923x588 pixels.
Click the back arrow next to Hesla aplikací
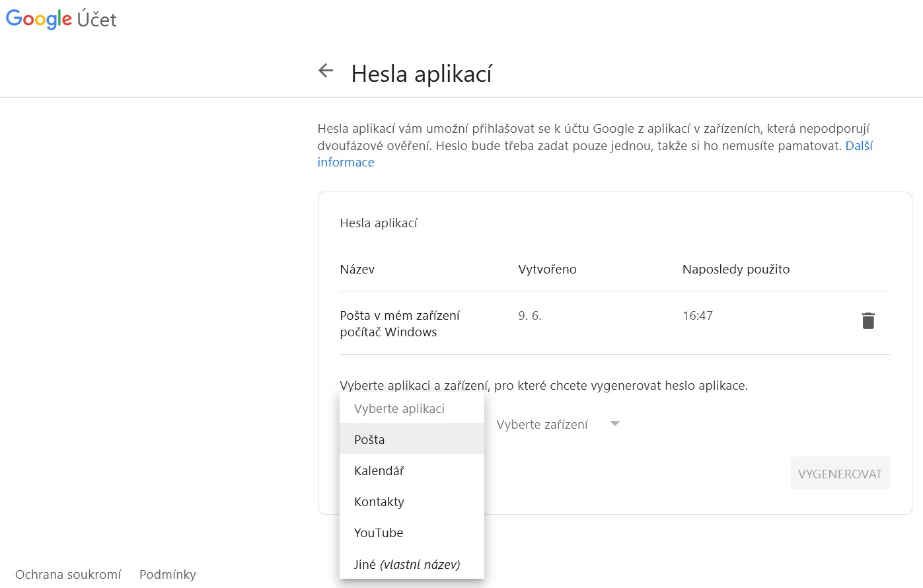(326, 71)
